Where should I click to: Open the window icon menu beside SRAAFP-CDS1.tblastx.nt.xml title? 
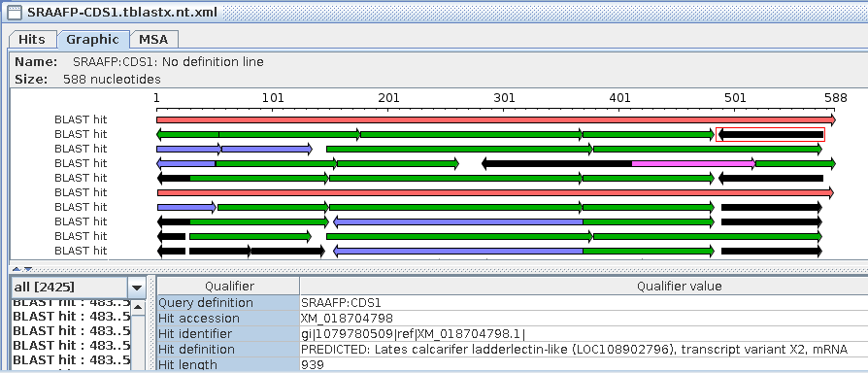(x=14, y=12)
